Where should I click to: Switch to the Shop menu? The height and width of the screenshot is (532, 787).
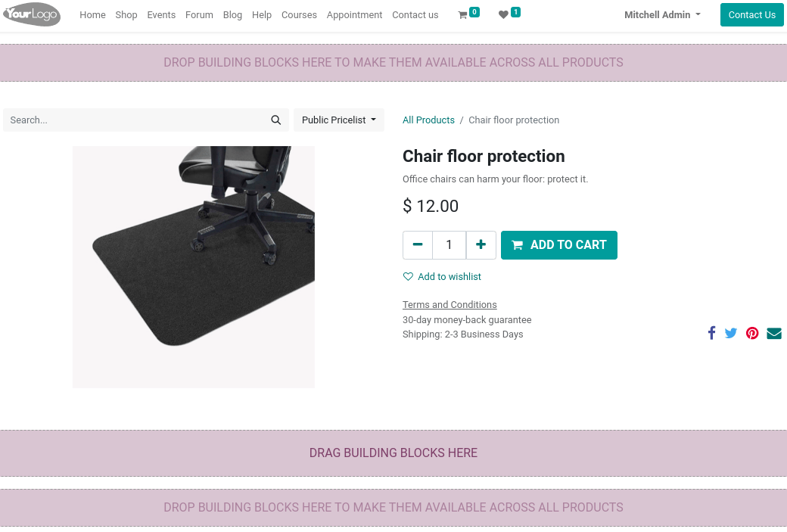click(126, 14)
